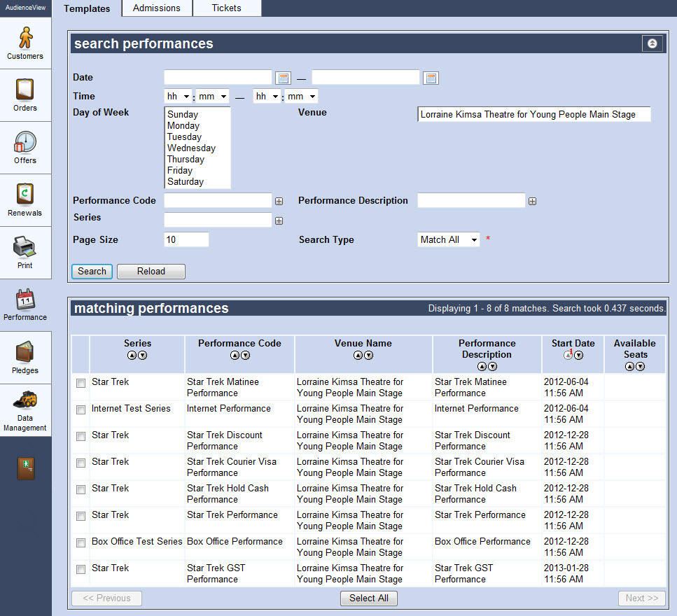Sort Performance Description column ascending

point(482,367)
